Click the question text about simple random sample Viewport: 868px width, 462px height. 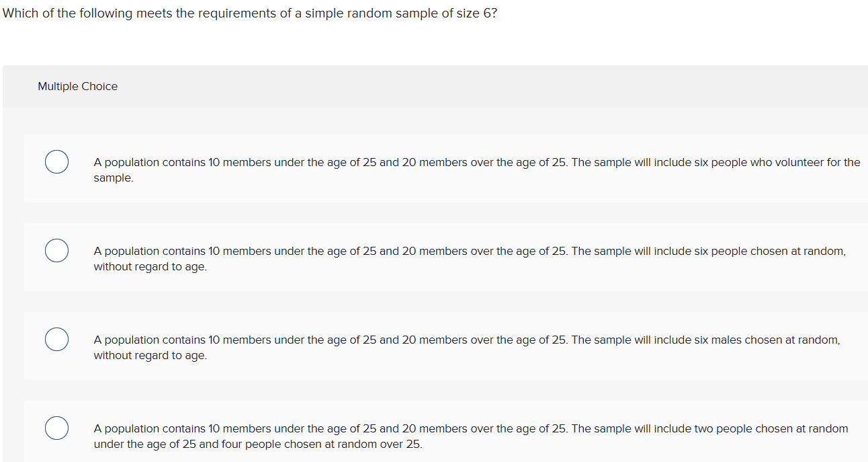(x=249, y=13)
